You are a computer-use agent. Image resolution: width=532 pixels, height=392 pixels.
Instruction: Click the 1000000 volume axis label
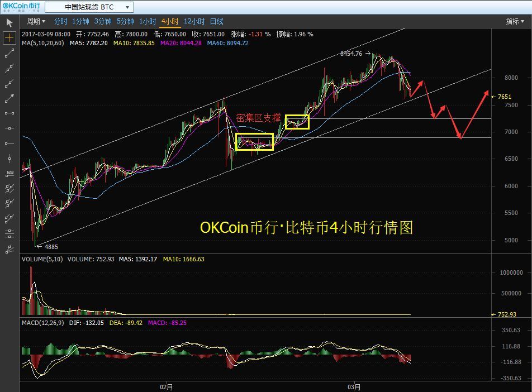[511, 273]
